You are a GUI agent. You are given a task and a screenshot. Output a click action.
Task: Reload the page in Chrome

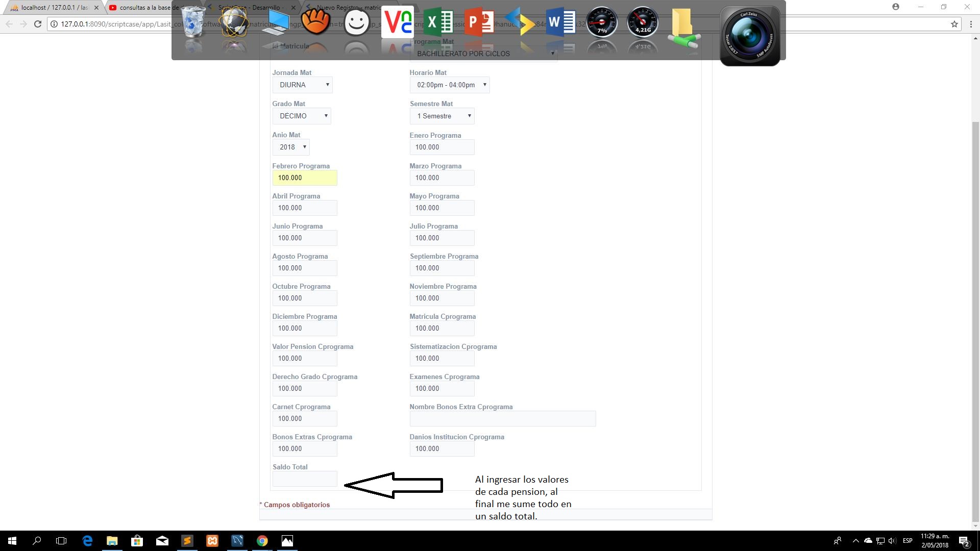(38, 24)
